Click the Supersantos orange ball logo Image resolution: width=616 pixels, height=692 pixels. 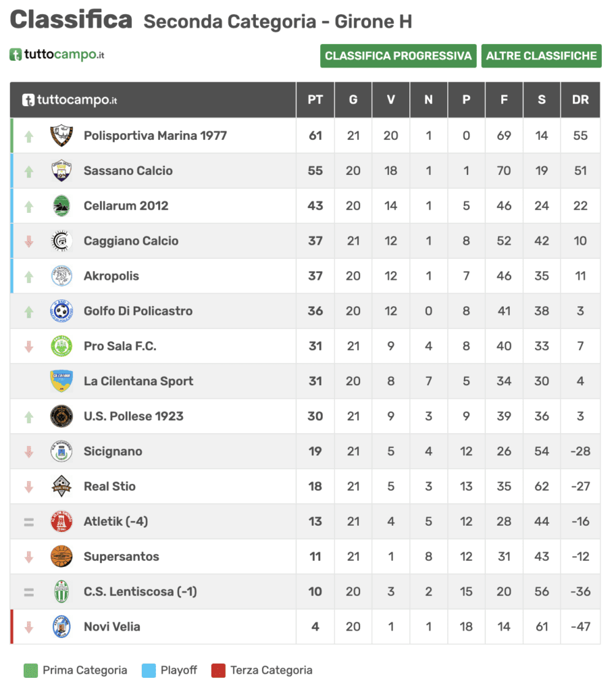click(61, 557)
